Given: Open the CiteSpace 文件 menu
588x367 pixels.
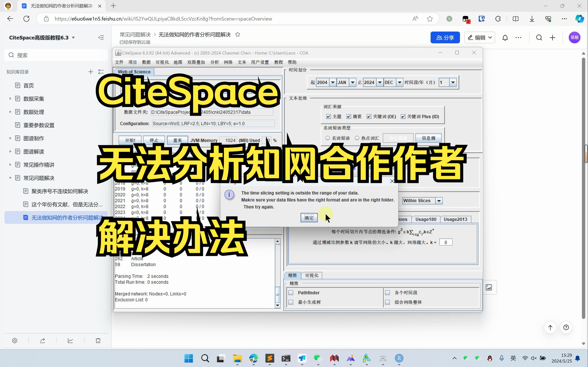Looking at the screenshot, I should pos(119,62).
